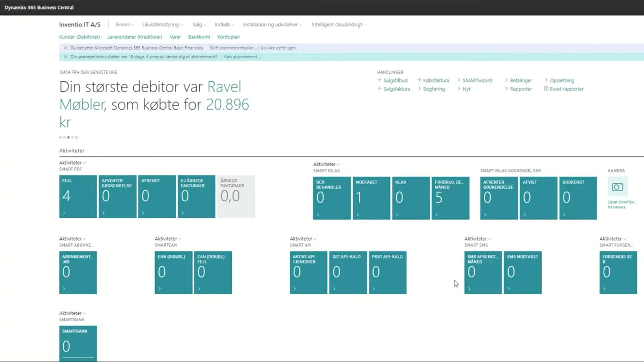Click the arrow on the Abonnement tile
This screenshot has width=644, height=362.
[x=64, y=289]
